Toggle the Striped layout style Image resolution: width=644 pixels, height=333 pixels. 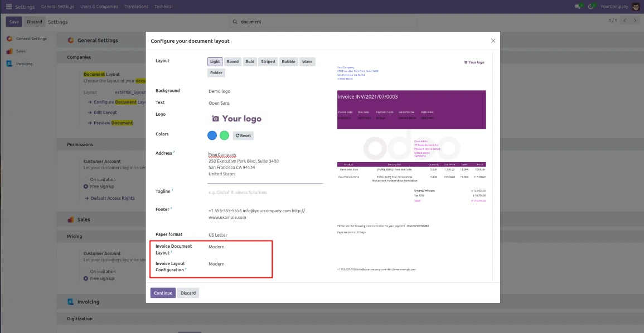coord(268,61)
